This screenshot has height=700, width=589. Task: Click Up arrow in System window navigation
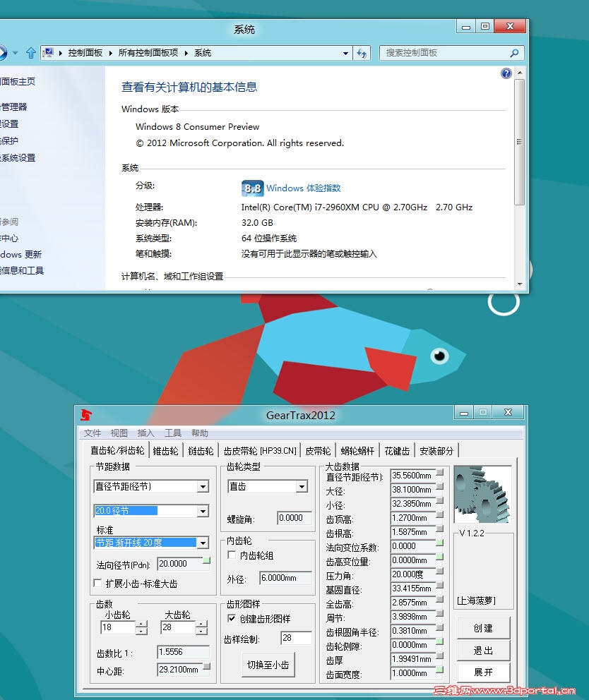pyautogui.click(x=31, y=53)
